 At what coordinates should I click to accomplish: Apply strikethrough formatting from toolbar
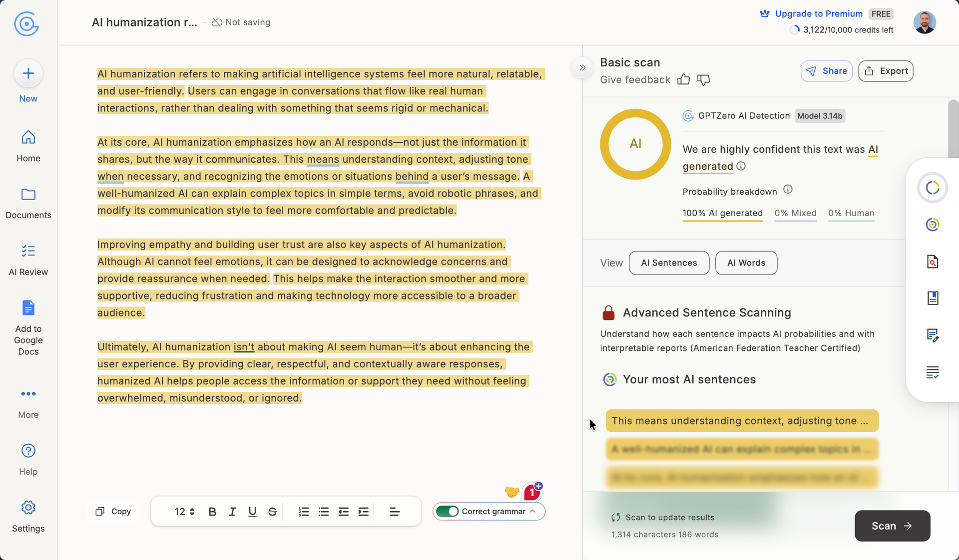click(272, 512)
